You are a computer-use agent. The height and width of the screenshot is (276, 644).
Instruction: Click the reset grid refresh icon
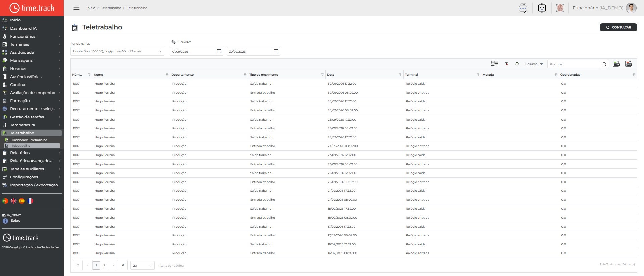point(517,64)
